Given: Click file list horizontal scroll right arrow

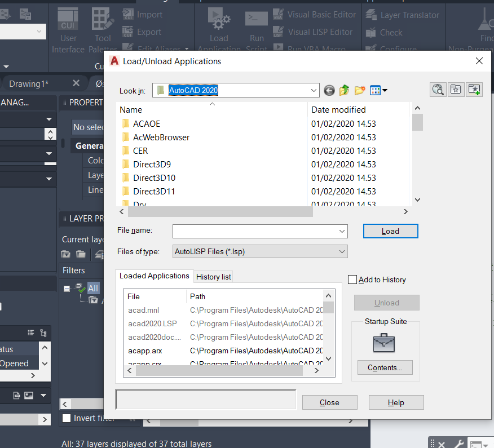Looking at the screenshot, I should pos(405,211).
